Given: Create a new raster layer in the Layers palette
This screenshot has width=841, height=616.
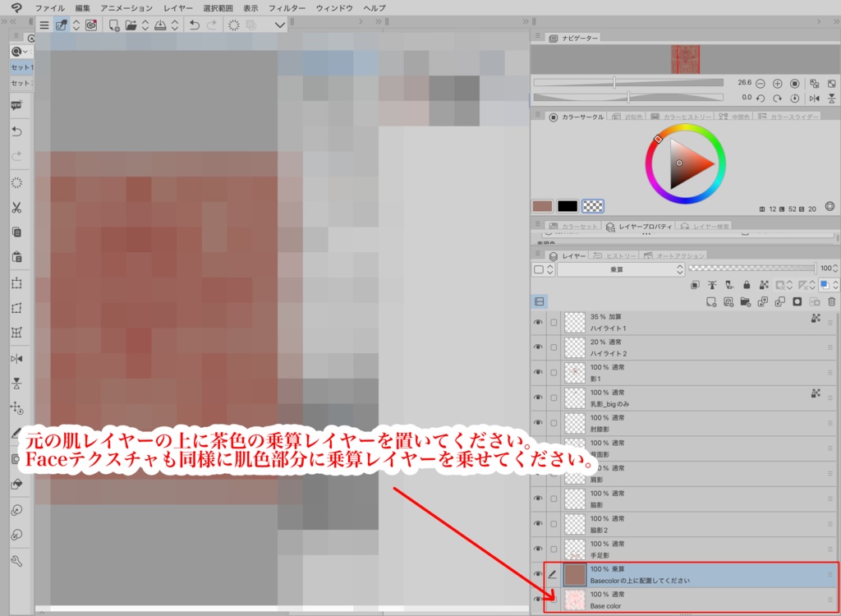Looking at the screenshot, I should pos(712,301).
